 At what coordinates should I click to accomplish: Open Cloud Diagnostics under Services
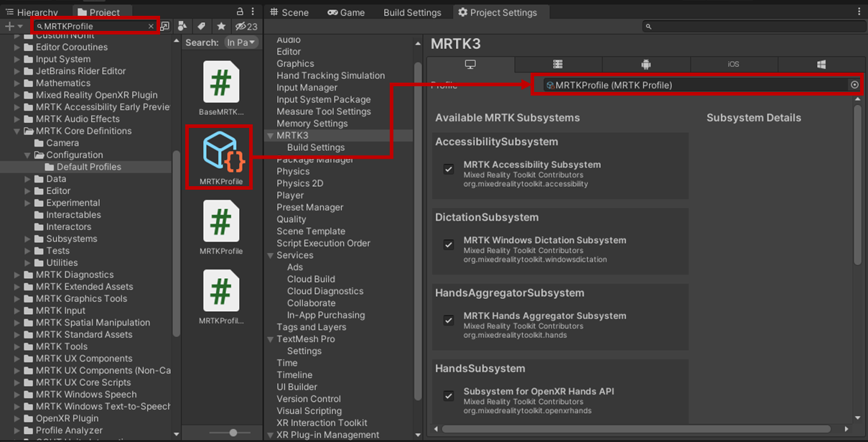[325, 291]
